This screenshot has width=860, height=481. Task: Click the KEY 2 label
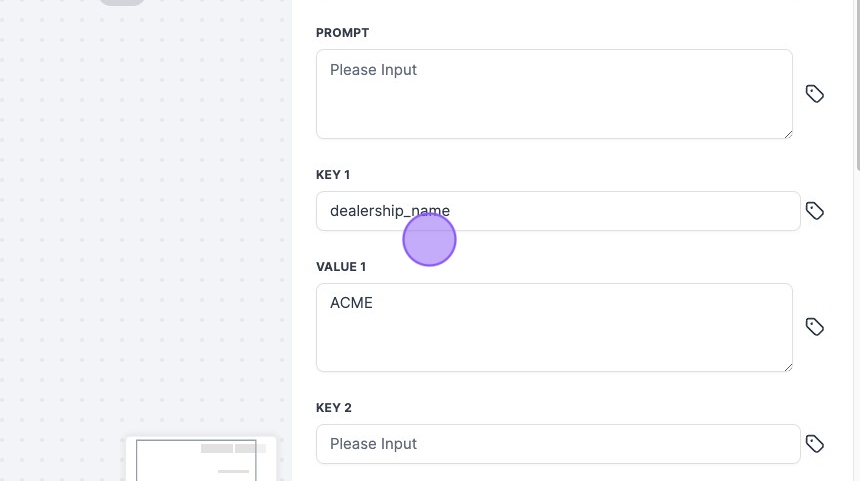pyautogui.click(x=334, y=408)
